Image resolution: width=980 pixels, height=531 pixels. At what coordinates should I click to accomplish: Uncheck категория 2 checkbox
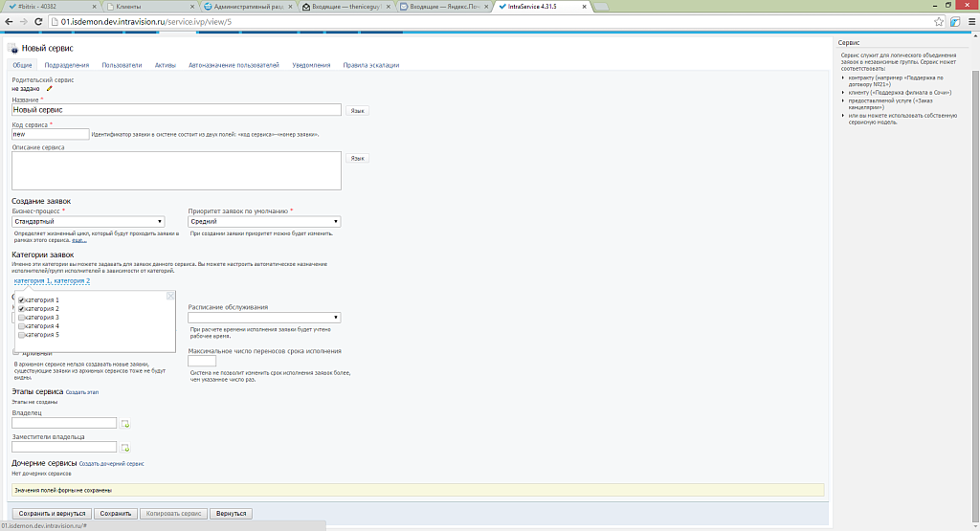click(x=21, y=309)
